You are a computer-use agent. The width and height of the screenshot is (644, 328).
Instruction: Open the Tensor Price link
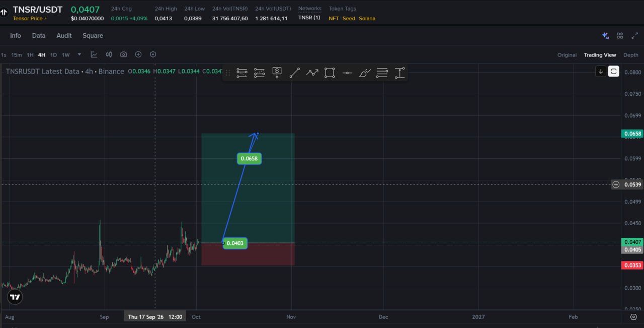click(30, 19)
